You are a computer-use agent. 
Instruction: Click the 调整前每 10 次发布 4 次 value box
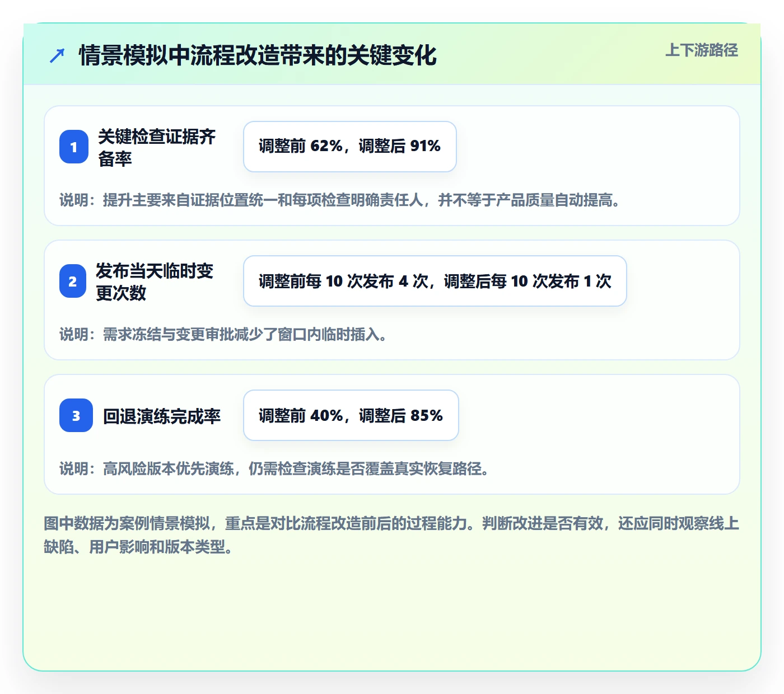pyautogui.click(x=435, y=281)
